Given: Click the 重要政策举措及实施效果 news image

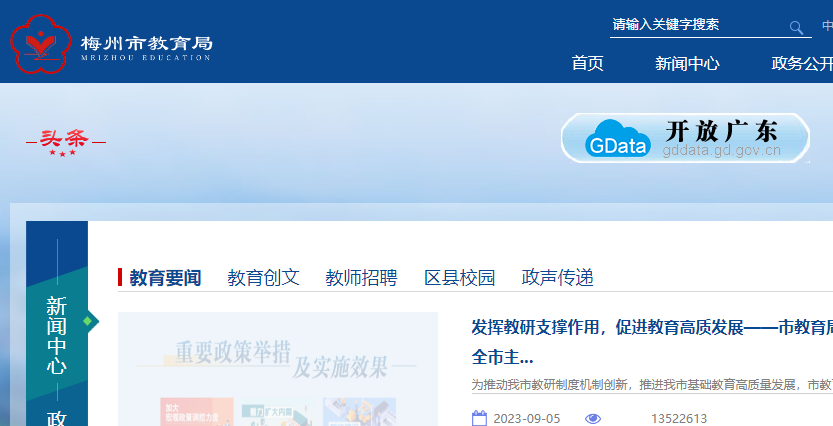Looking at the screenshot, I should pyautogui.click(x=278, y=369).
